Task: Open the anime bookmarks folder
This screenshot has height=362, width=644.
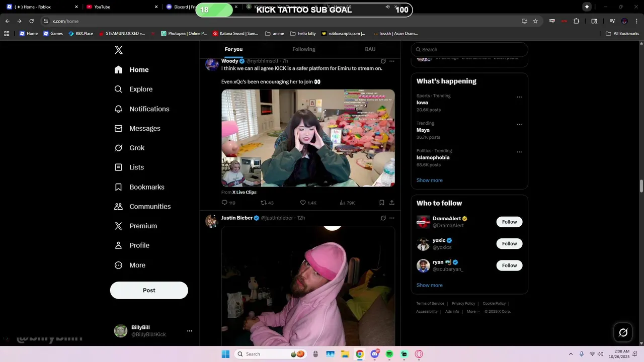Action: [274, 34]
